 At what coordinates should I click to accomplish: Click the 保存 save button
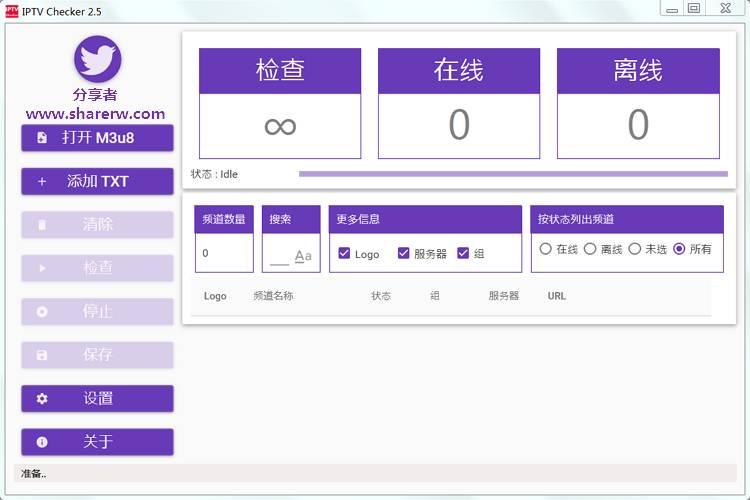pos(98,355)
